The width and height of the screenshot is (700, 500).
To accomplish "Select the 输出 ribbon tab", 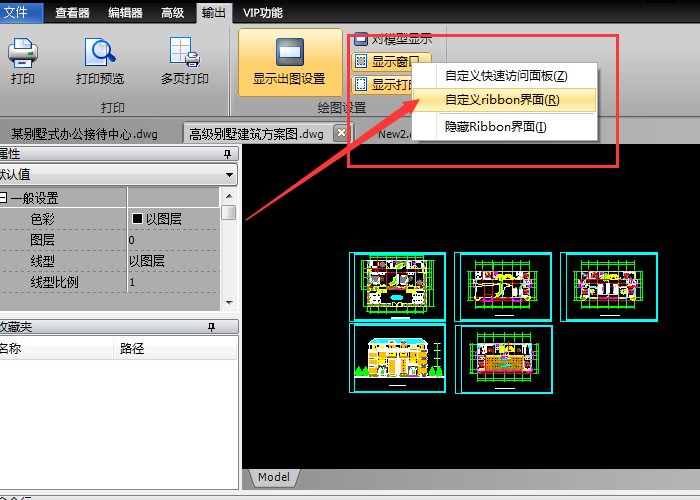I will tap(213, 12).
